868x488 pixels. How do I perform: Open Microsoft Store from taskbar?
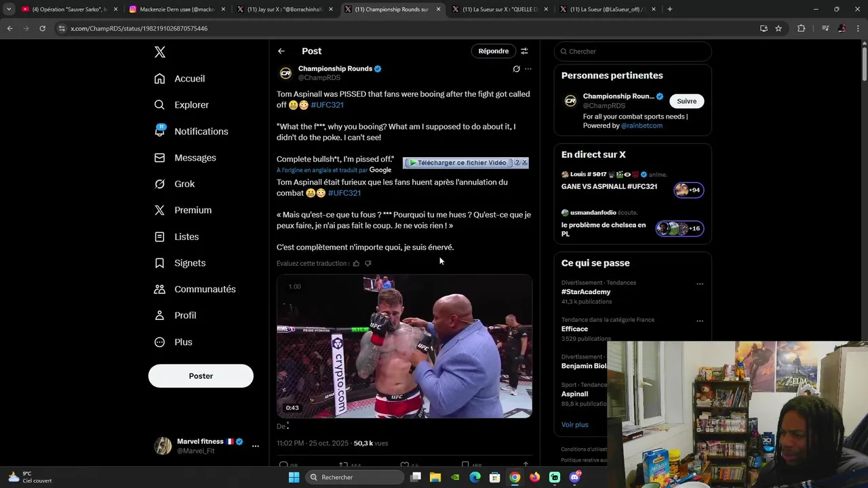click(x=495, y=477)
